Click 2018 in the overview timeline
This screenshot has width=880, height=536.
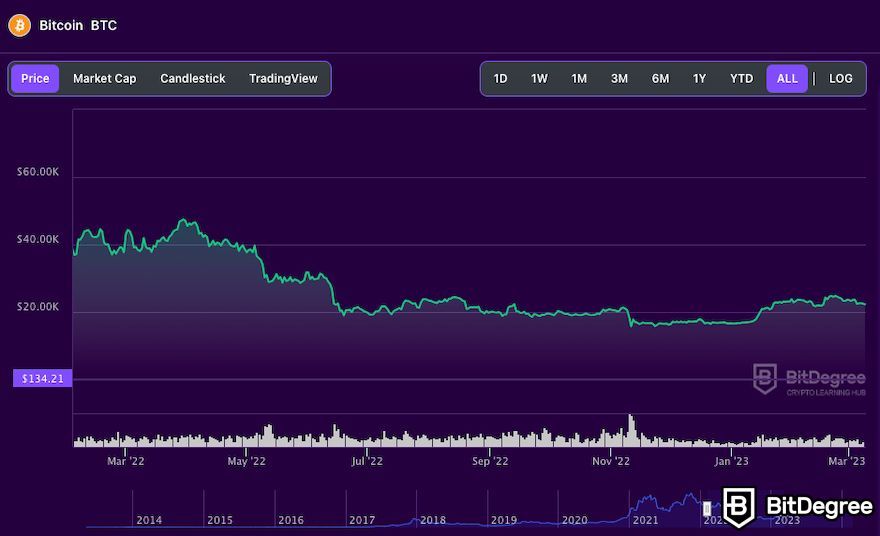click(x=433, y=520)
